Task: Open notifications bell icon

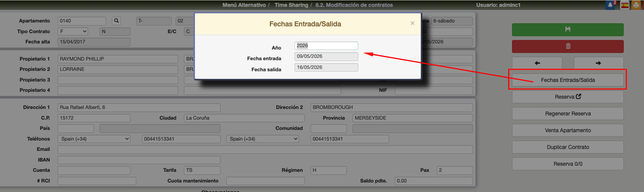Action: tap(610, 5)
